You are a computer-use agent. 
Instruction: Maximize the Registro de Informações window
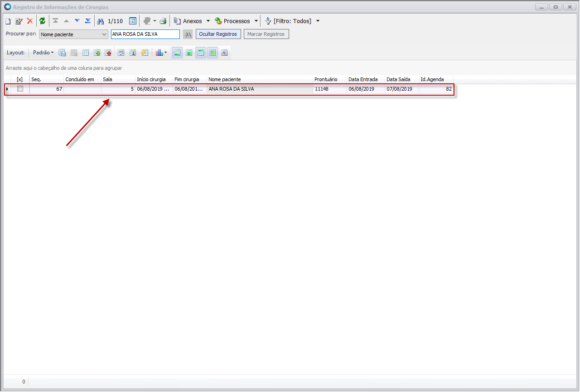556,7
